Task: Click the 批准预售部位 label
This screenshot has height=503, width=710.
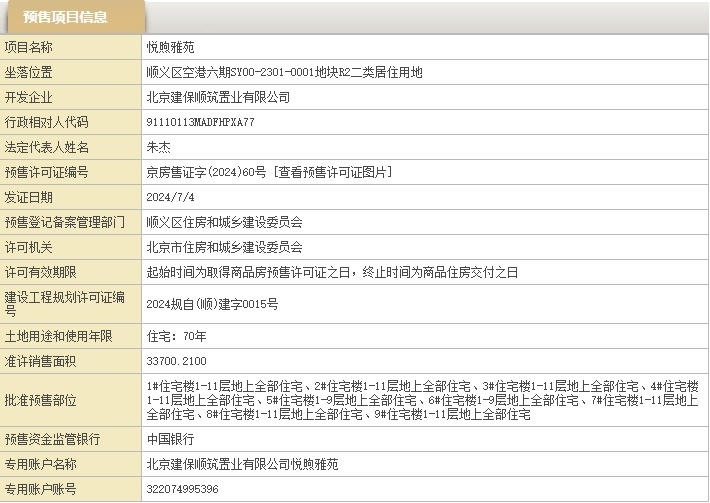Action: [x=41, y=400]
